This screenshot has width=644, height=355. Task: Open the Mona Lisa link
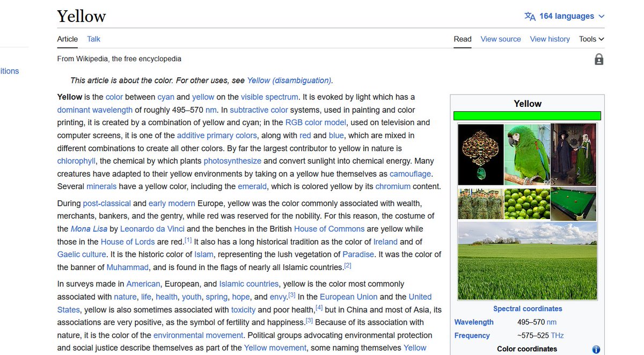89,229
